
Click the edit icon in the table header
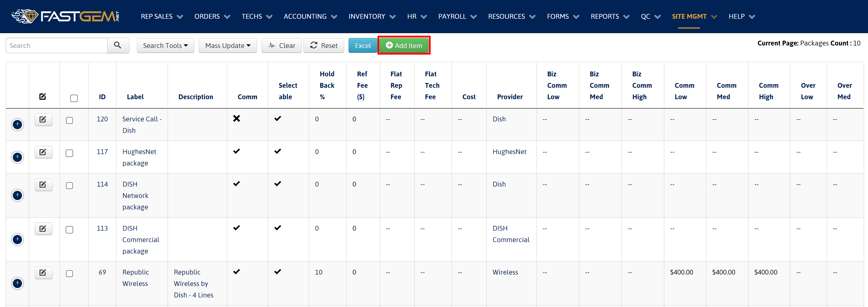tap(43, 97)
